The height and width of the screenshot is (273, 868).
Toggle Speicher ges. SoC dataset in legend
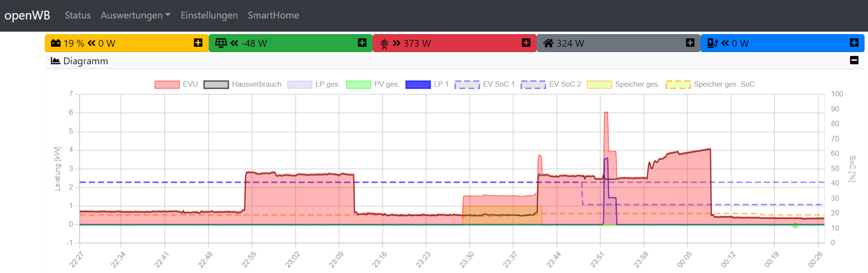click(710, 84)
